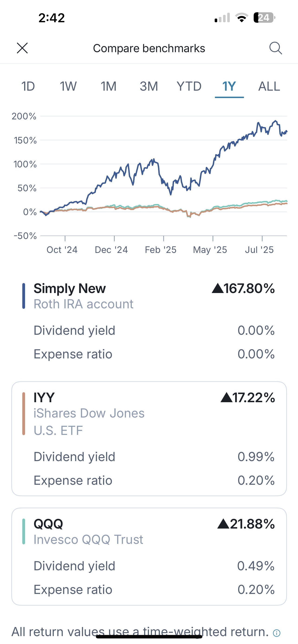The height and width of the screenshot is (644, 298).
Task: Select the 1D time range tab
Action: (28, 86)
